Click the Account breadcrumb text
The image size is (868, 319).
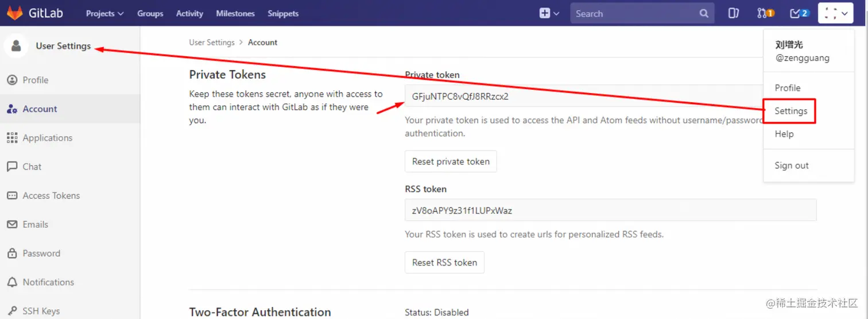pyautogui.click(x=263, y=43)
